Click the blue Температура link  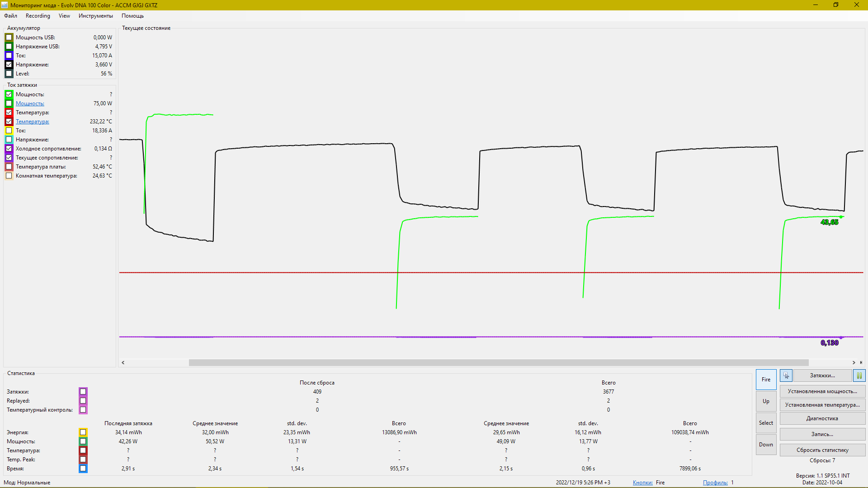point(32,122)
